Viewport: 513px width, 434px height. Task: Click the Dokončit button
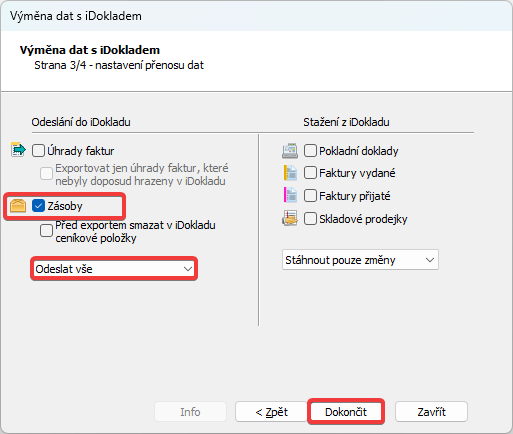[346, 412]
